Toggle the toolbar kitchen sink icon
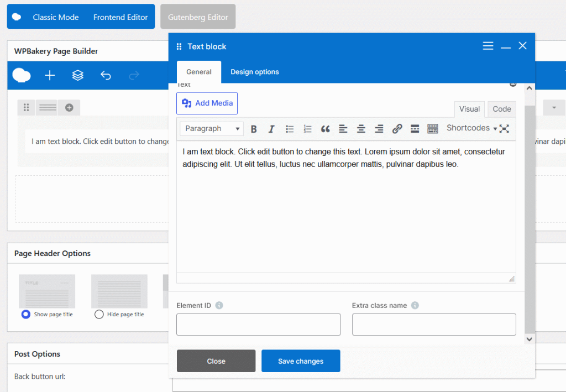The image size is (566, 392). (x=432, y=129)
